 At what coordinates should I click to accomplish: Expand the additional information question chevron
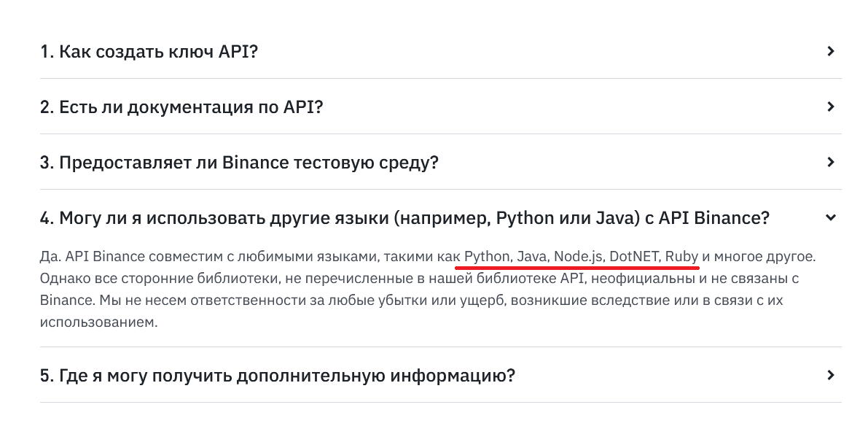(831, 375)
